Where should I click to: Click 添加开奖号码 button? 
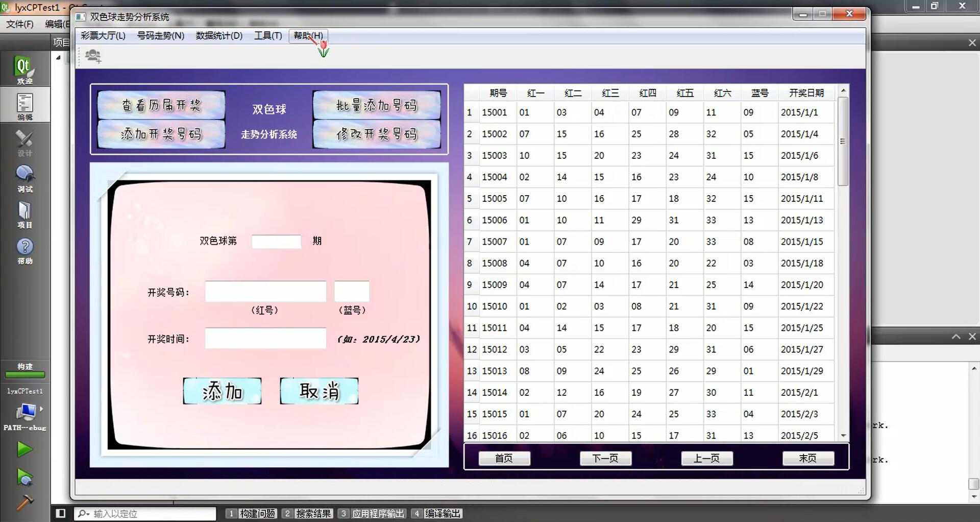coord(161,134)
